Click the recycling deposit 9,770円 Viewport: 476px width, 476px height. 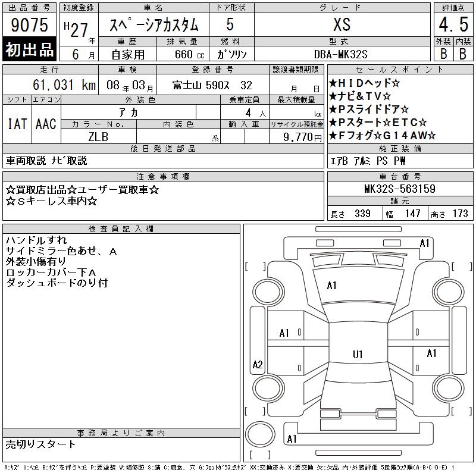(302, 137)
